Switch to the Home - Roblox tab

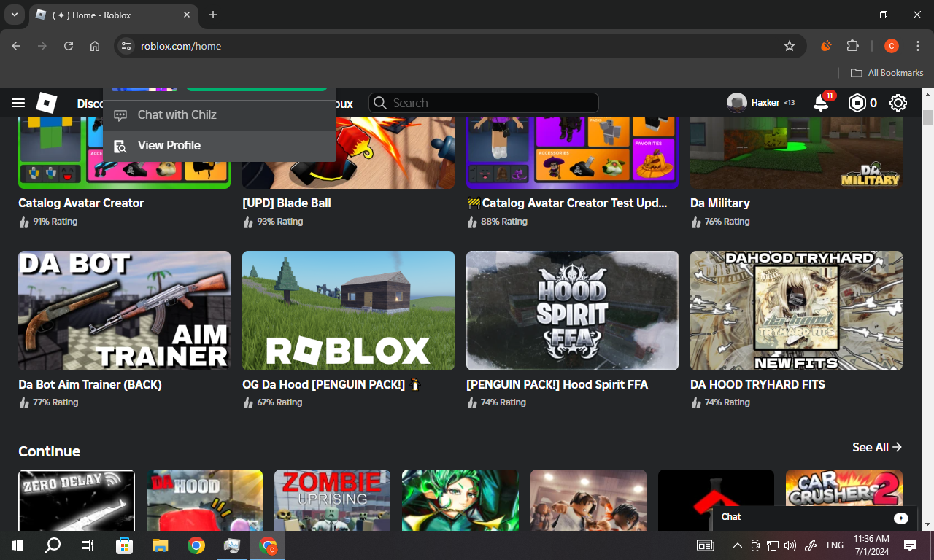point(114,15)
